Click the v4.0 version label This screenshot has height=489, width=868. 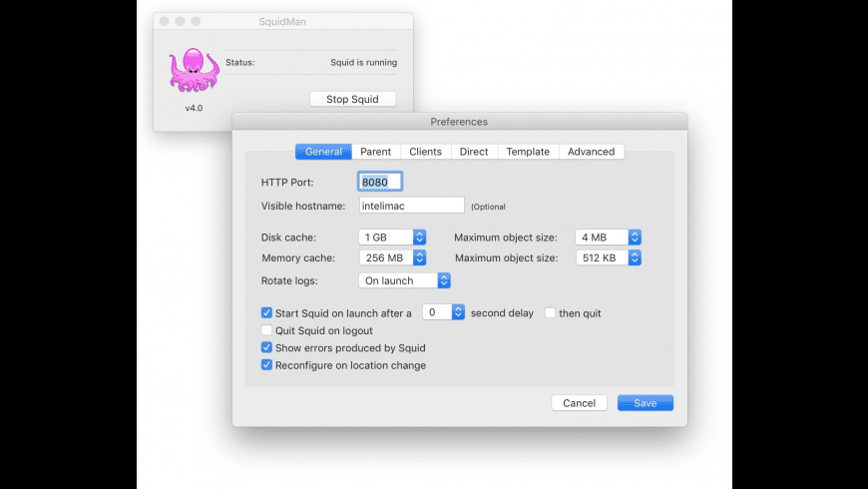pos(194,108)
